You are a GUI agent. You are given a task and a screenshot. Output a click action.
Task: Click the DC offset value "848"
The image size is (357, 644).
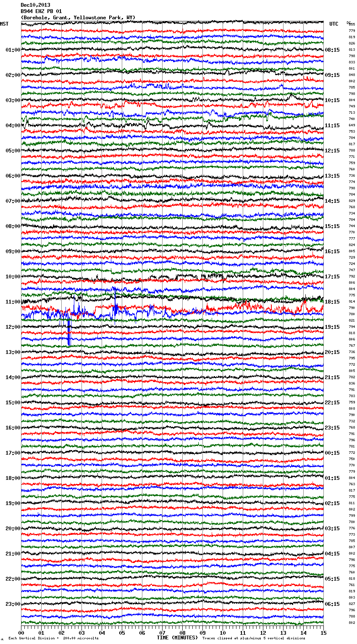point(352,75)
